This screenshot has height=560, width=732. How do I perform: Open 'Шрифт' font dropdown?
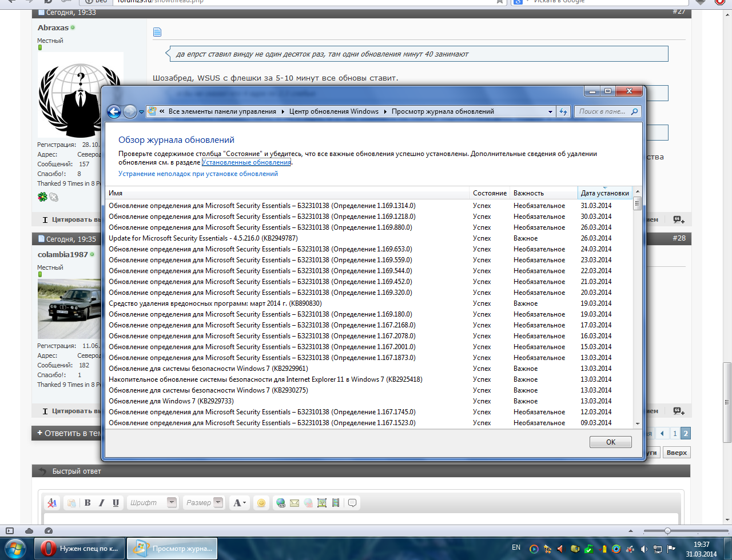pyautogui.click(x=153, y=503)
